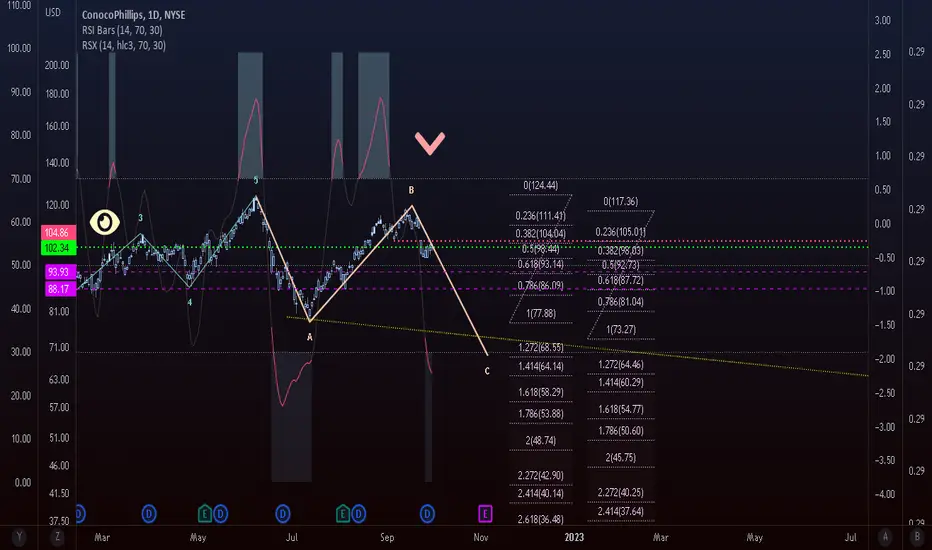Select the wave label B on the chart

coord(411,190)
